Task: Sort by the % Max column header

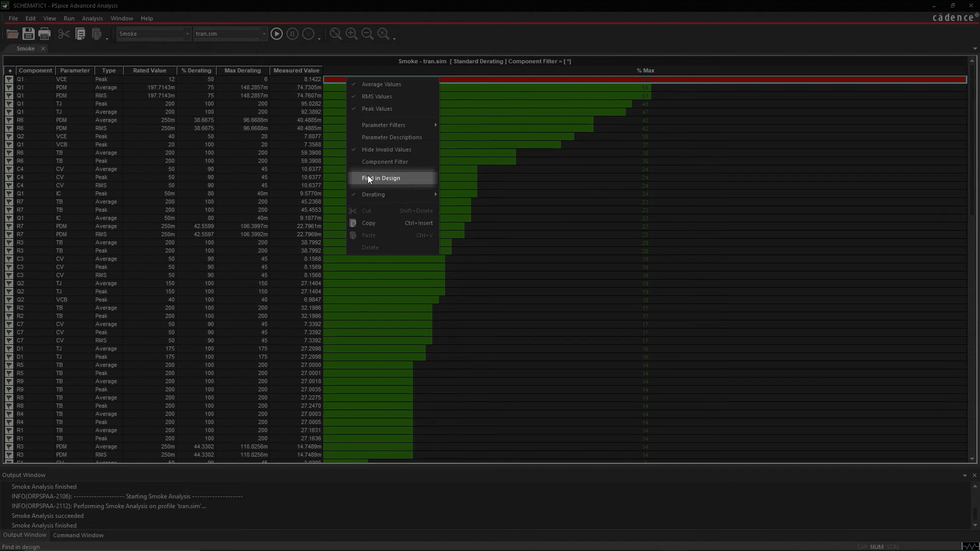Action: click(x=645, y=70)
